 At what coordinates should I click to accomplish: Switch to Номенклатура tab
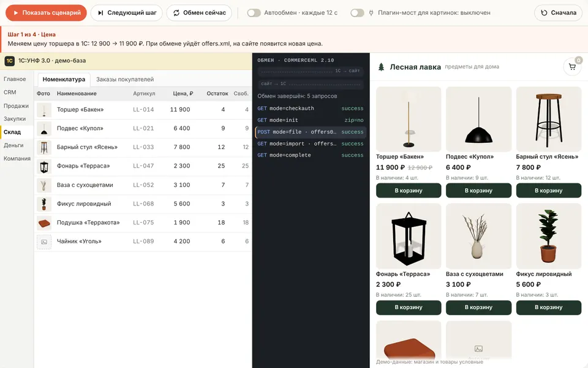(64, 80)
